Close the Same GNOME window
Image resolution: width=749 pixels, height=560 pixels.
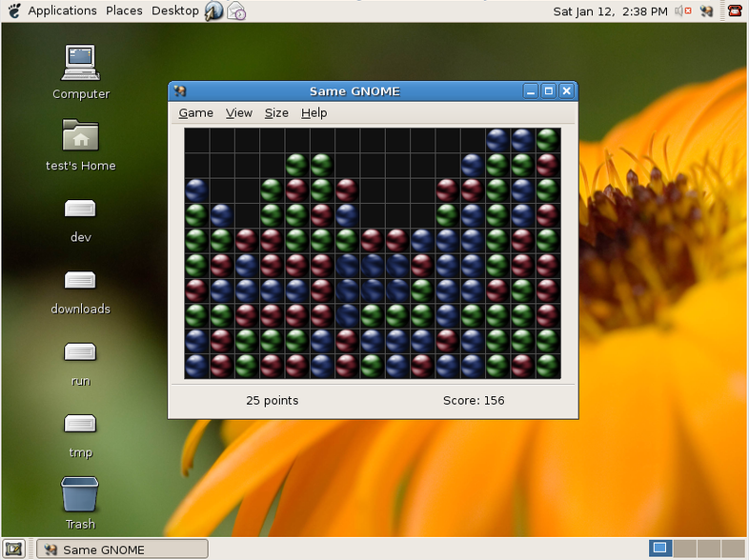567,90
